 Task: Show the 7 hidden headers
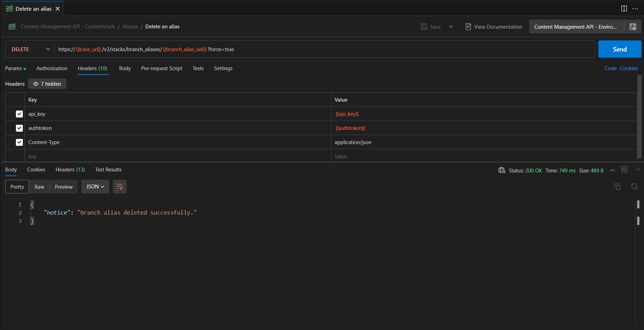coord(47,84)
